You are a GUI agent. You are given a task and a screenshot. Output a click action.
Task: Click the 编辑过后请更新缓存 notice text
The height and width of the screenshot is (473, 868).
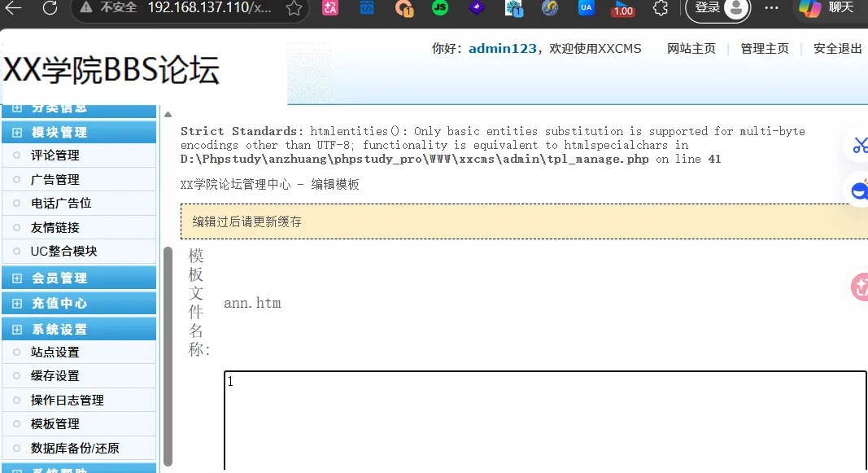click(246, 221)
